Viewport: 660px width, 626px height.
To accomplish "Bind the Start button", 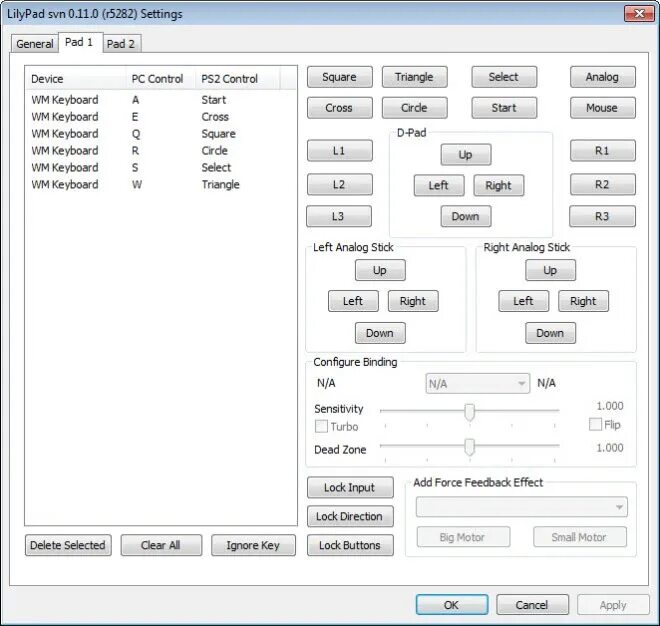I will coord(504,108).
